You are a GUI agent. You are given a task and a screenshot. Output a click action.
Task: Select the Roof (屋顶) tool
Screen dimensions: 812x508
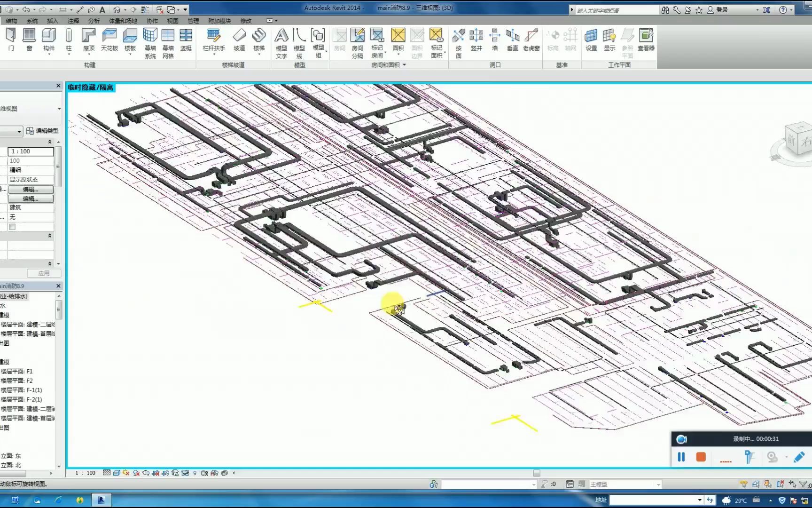(x=88, y=40)
